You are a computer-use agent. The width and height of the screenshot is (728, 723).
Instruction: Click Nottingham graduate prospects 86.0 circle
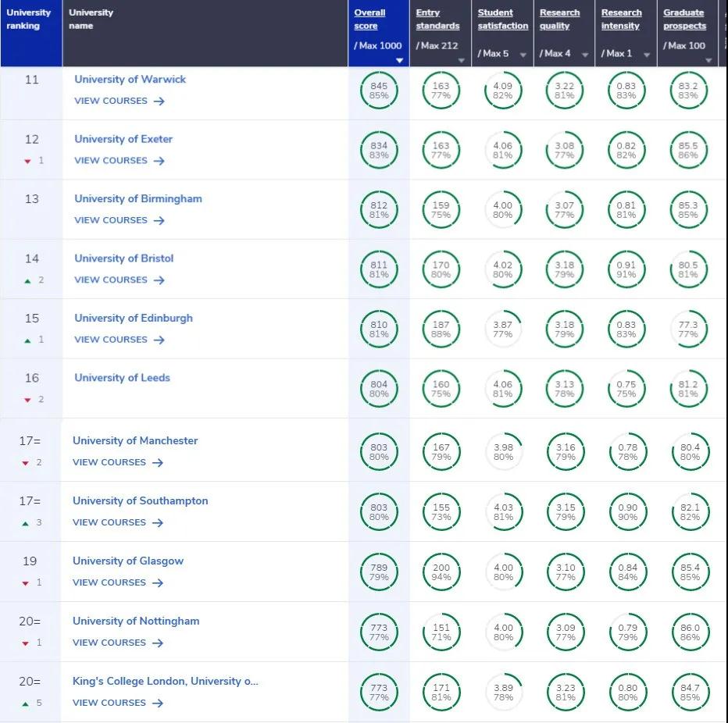tap(690, 632)
